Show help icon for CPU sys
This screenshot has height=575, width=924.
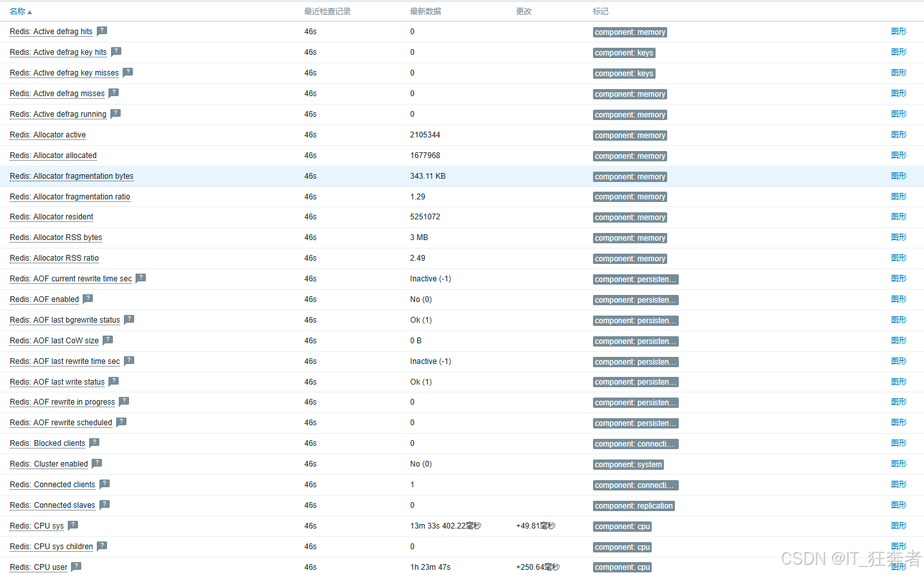coord(73,525)
